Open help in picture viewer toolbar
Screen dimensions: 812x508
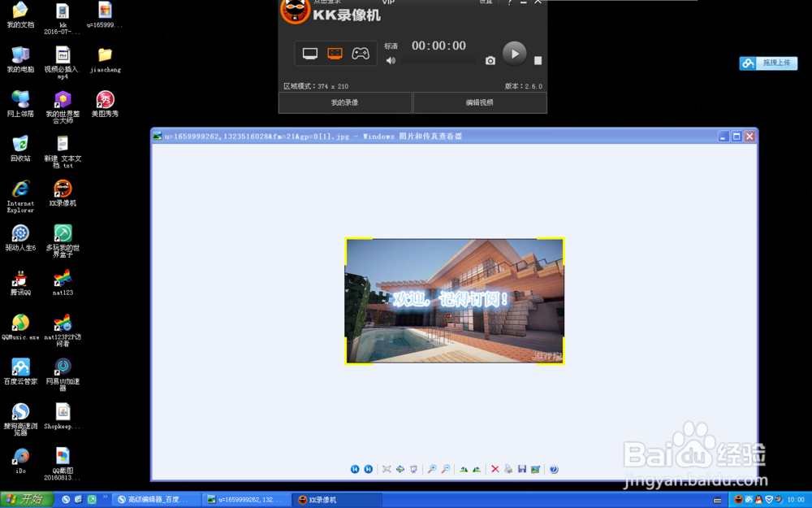point(554,469)
